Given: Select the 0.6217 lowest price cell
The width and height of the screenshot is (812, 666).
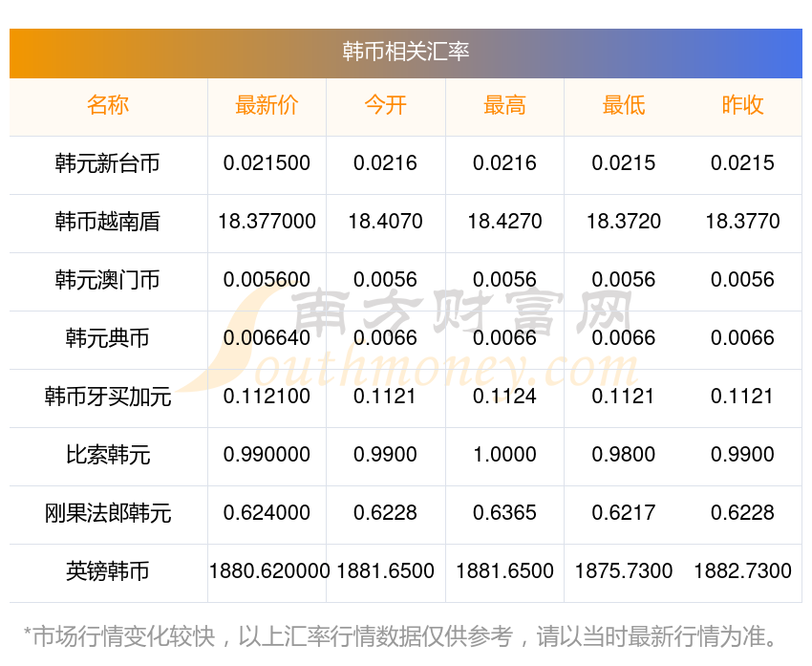Looking at the screenshot, I should pyautogui.click(x=624, y=513).
